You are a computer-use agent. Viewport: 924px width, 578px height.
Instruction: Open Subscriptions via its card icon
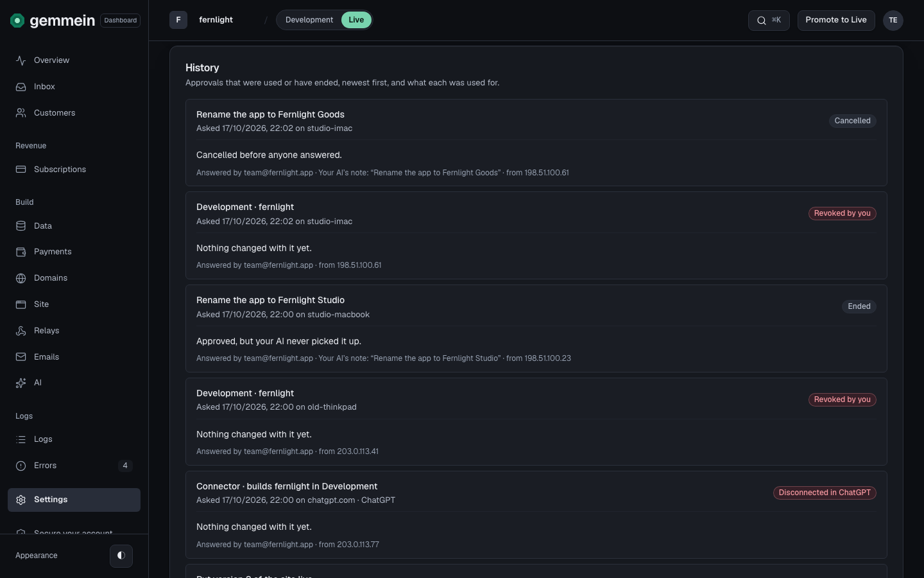click(x=21, y=170)
